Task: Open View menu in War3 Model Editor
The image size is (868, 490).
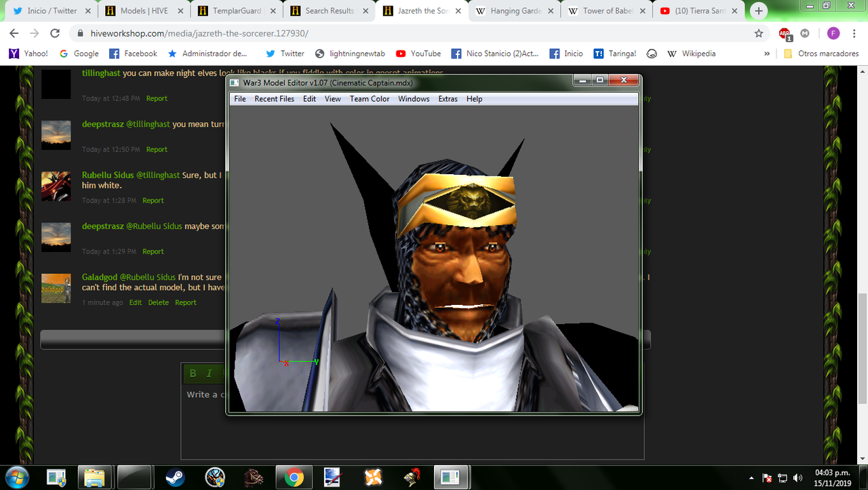Action: pos(333,99)
